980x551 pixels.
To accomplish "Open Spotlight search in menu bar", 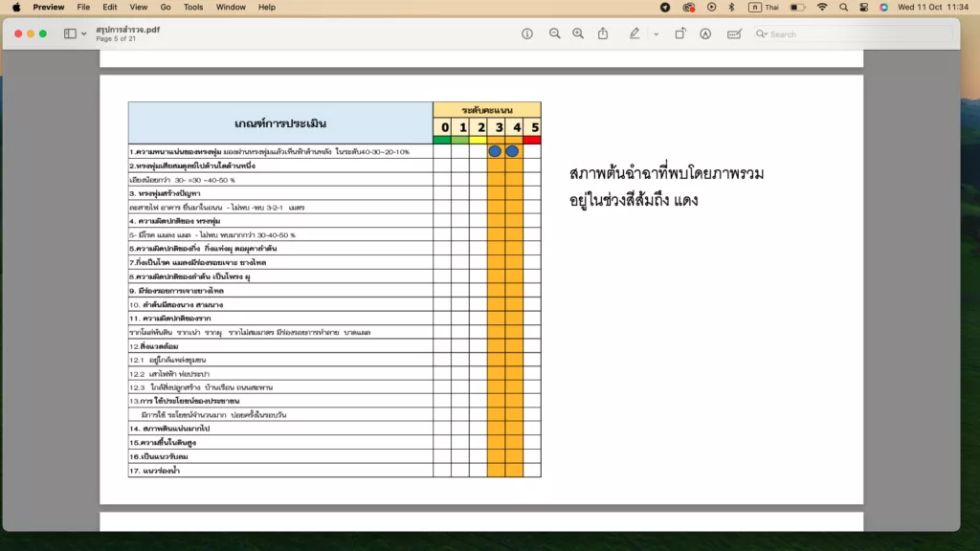I will (x=843, y=7).
